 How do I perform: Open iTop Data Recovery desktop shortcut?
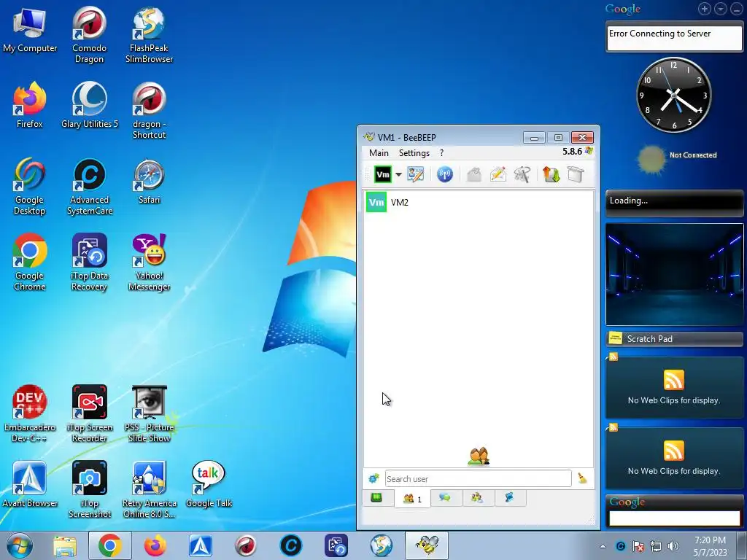(x=89, y=262)
